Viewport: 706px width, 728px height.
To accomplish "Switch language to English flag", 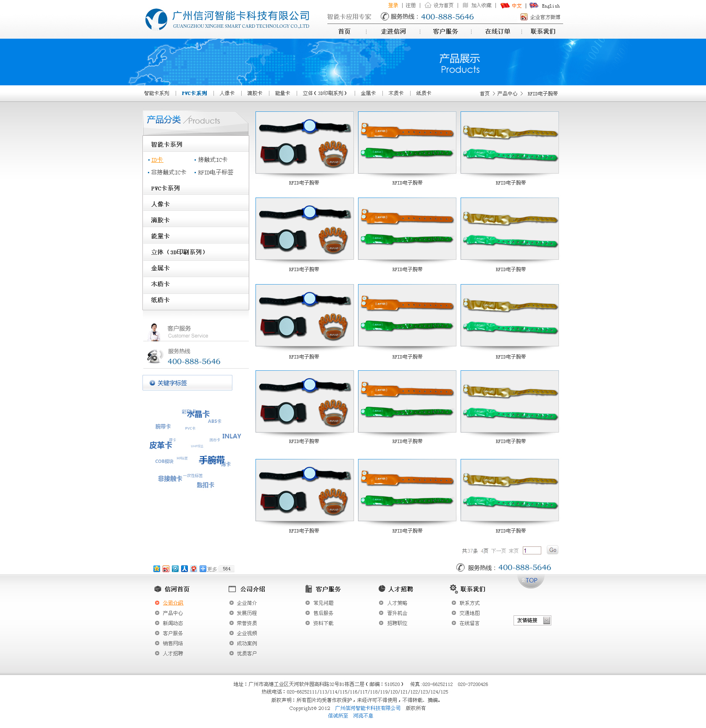I will [534, 5].
